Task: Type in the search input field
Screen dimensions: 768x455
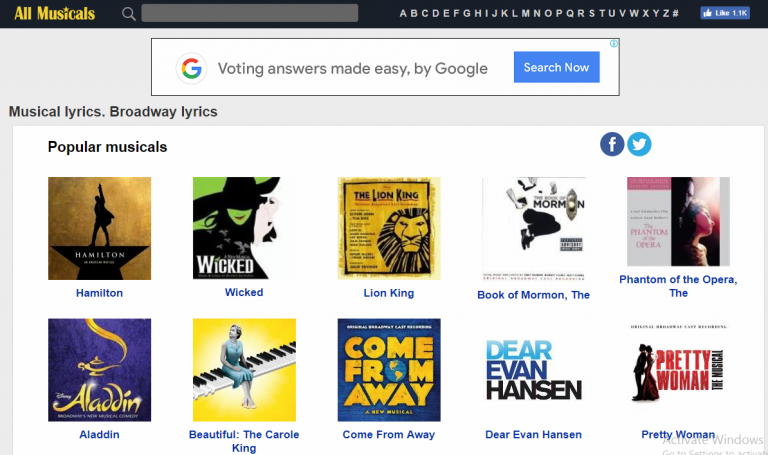Action: 250,13
